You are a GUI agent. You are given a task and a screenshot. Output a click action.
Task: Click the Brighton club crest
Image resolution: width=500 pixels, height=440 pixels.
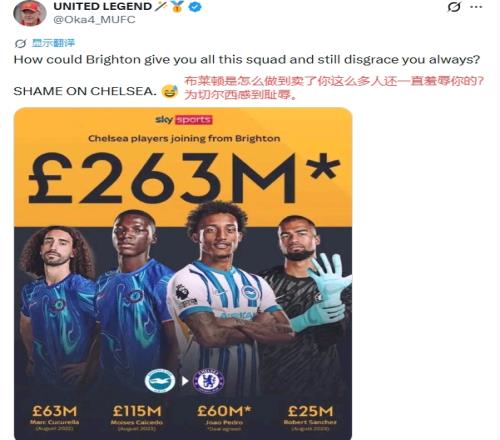pyautogui.click(x=160, y=381)
